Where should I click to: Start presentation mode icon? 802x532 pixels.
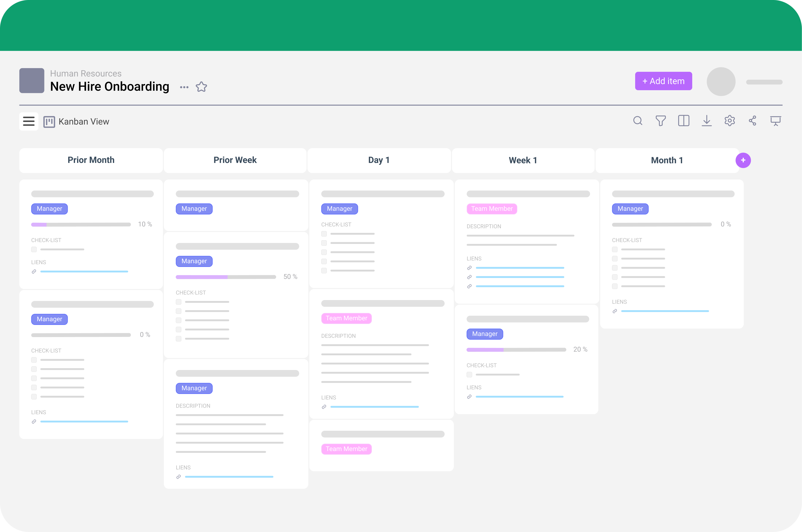(776, 121)
